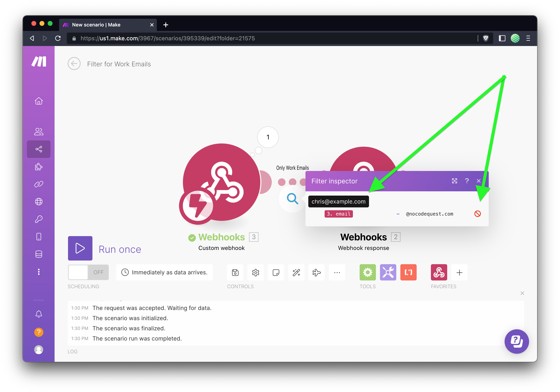Open the 'Immediately as data arrives' schedule setting

pos(164,272)
